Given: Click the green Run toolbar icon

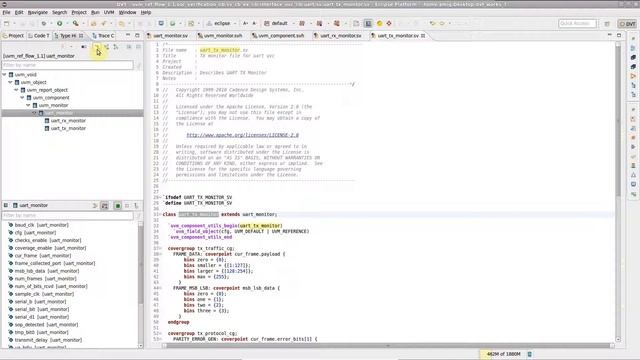Looking at the screenshot, I should [x=60, y=24].
